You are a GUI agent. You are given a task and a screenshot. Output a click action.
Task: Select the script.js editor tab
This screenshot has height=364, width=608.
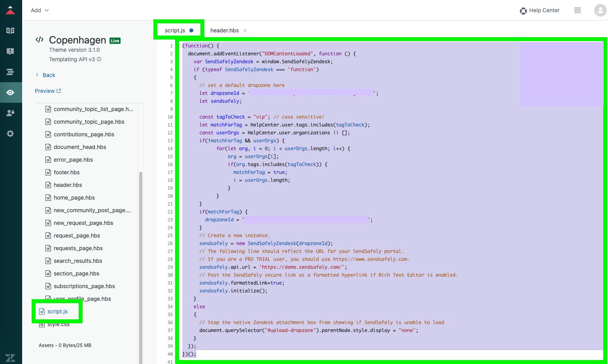click(x=175, y=30)
